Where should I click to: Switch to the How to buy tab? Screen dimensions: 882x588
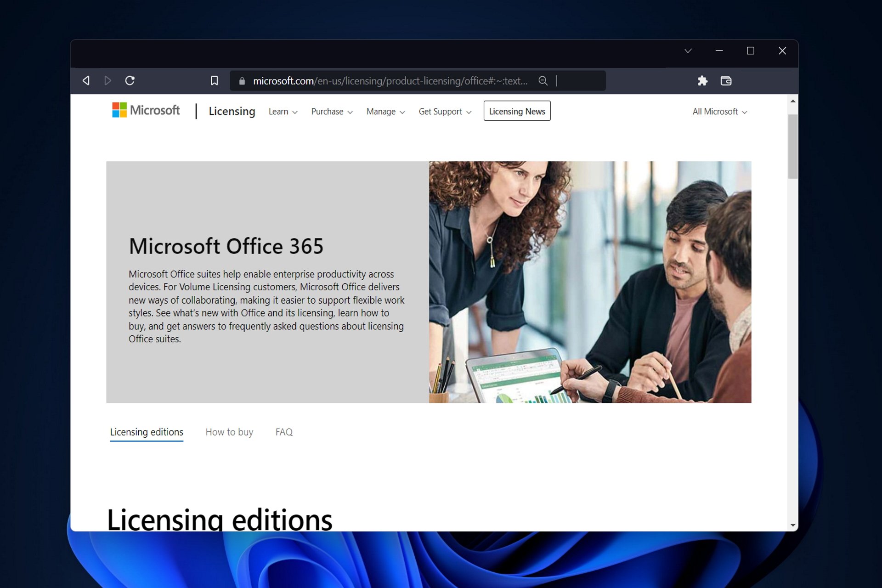coord(229,432)
